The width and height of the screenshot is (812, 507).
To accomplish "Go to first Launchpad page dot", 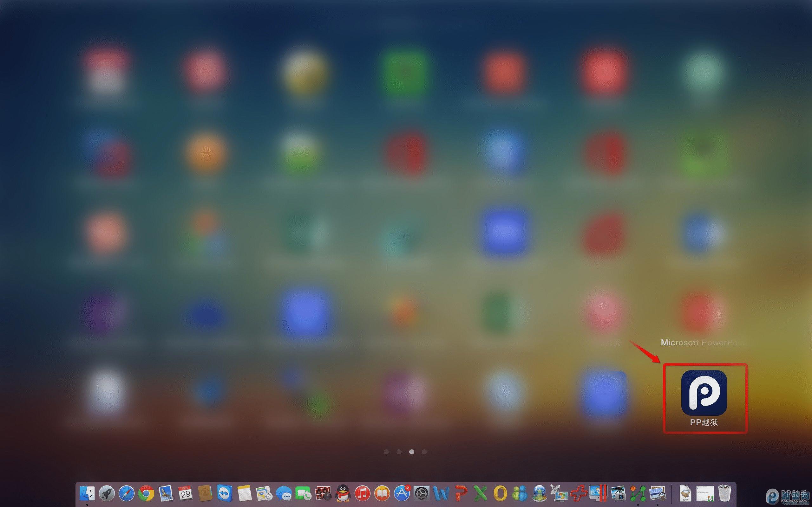I will (386, 452).
